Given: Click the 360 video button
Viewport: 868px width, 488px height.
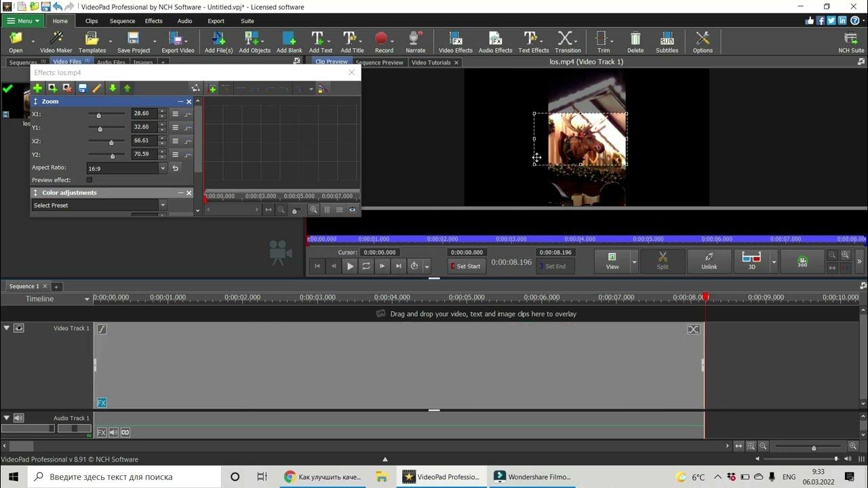Looking at the screenshot, I should click(x=802, y=261).
